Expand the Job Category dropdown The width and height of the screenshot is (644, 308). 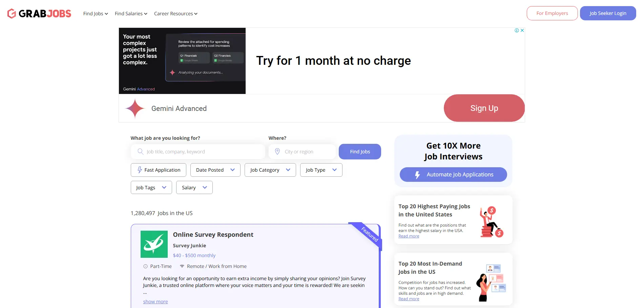pos(270,170)
